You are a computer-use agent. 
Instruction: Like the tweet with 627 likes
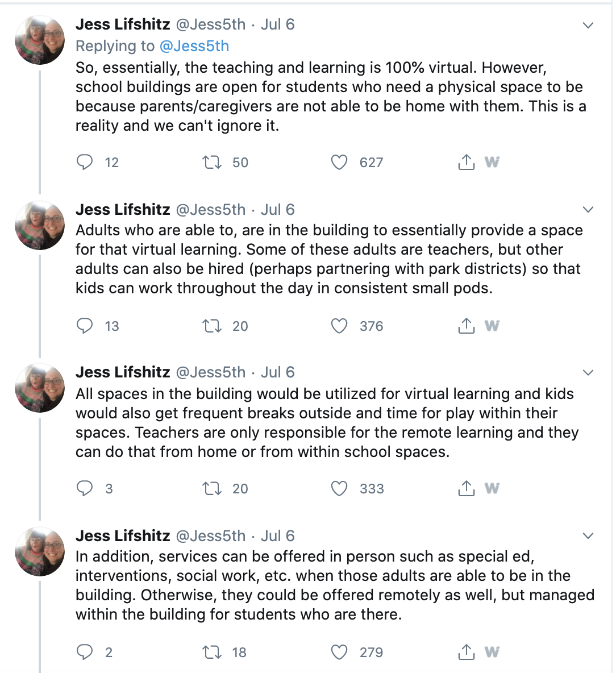click(339, 162)
